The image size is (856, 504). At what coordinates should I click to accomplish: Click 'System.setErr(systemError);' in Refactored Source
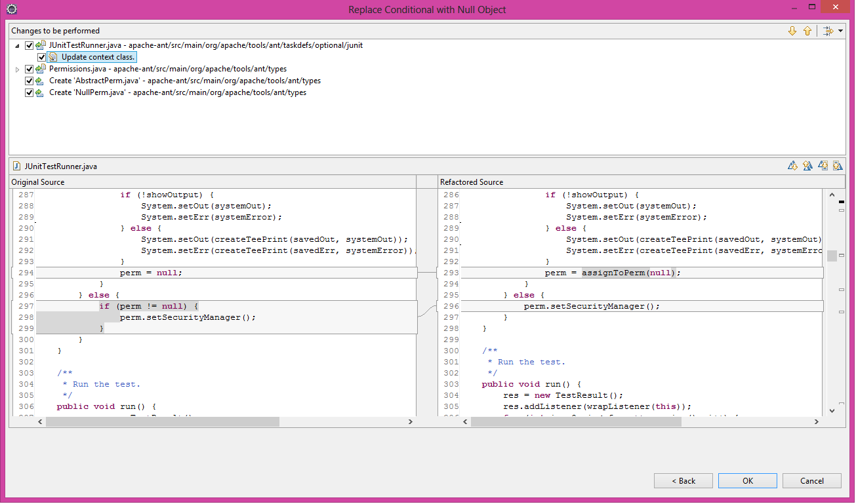(x=637, y=217)
